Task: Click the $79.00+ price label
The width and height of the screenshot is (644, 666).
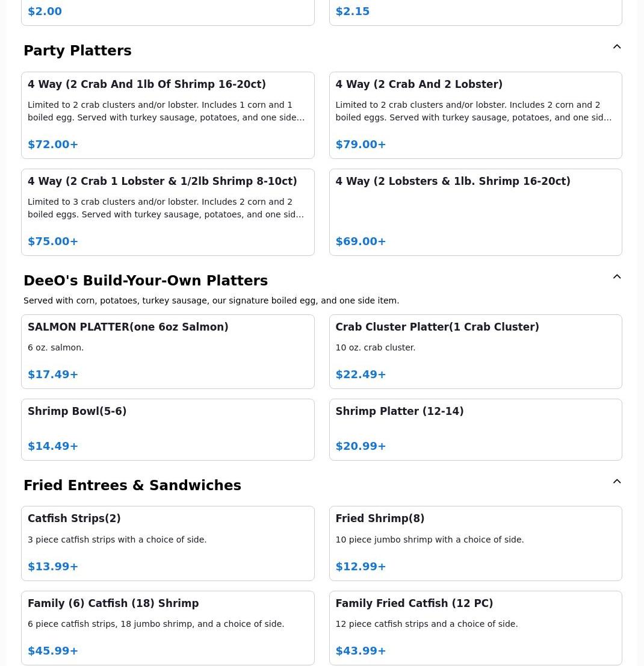Action: tap(361, 145)
